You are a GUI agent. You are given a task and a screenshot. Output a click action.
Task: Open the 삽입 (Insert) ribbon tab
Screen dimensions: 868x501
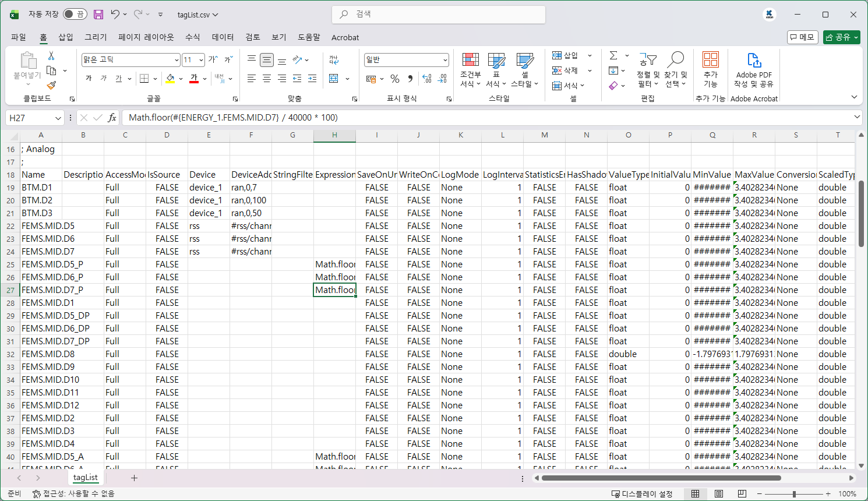coord(66,37)
